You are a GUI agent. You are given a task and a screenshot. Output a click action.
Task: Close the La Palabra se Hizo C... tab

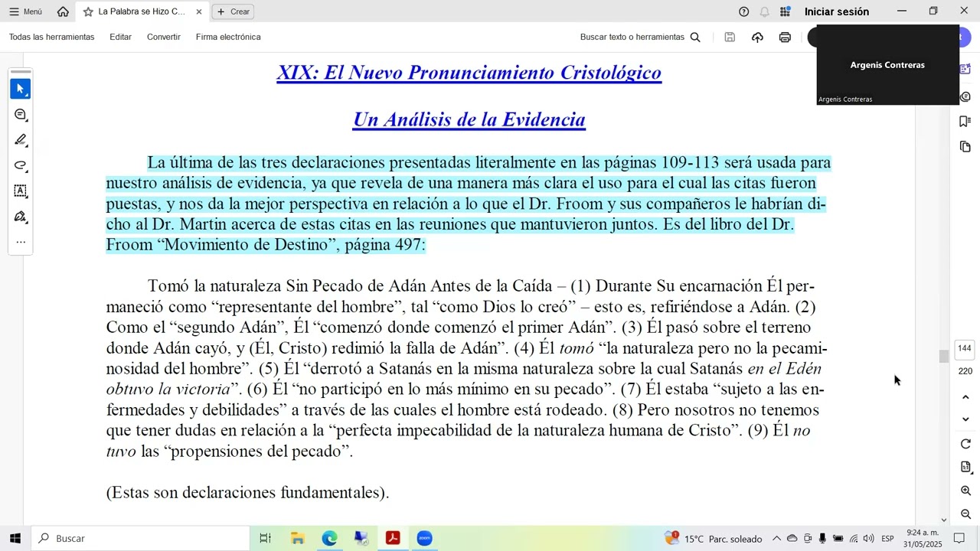(199, 11)
